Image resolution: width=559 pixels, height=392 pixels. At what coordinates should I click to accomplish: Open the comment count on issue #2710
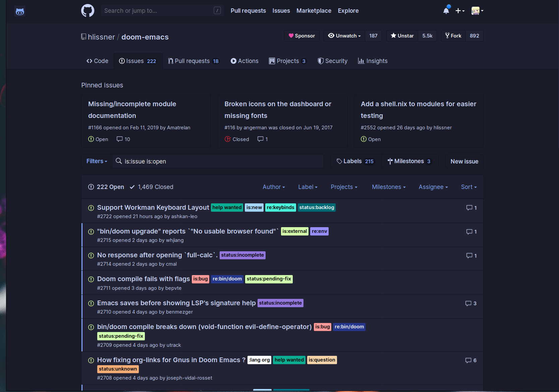470,303
